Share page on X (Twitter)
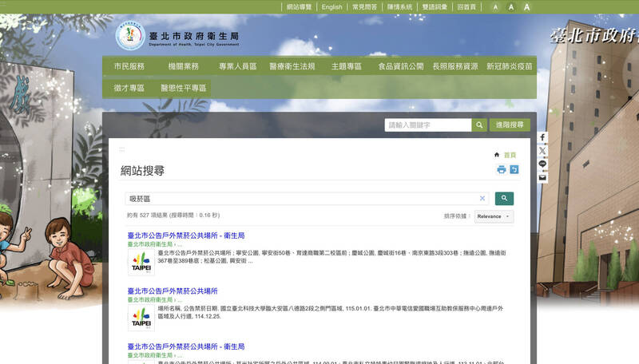The height and width of the screenshot is (364, 639). click(542, 150)
